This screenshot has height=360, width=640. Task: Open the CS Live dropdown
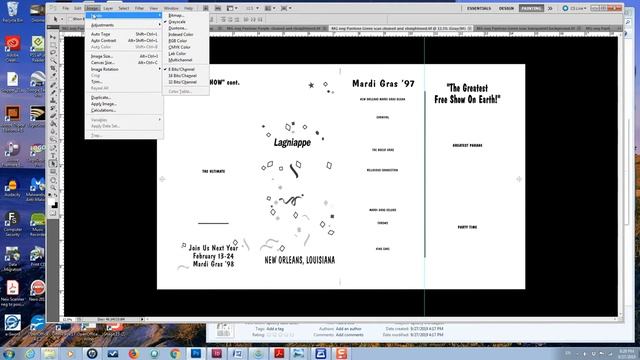(574, 8)
